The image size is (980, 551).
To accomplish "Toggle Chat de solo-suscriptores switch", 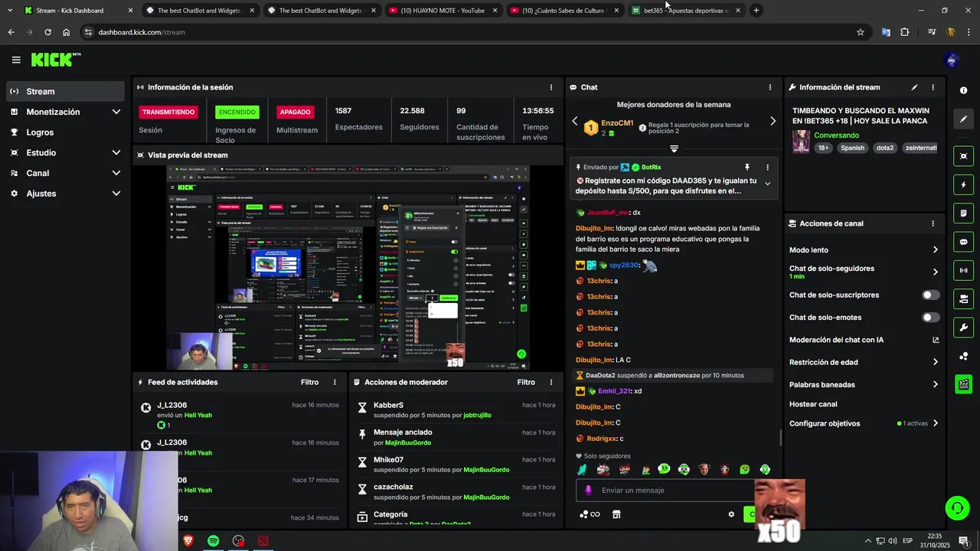I will [930, 295].
